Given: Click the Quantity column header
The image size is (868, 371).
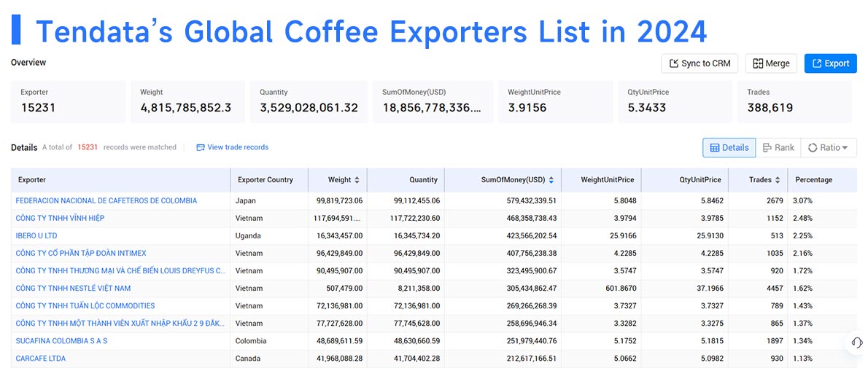Looking at the screenshot, I should tap(406, 180).
